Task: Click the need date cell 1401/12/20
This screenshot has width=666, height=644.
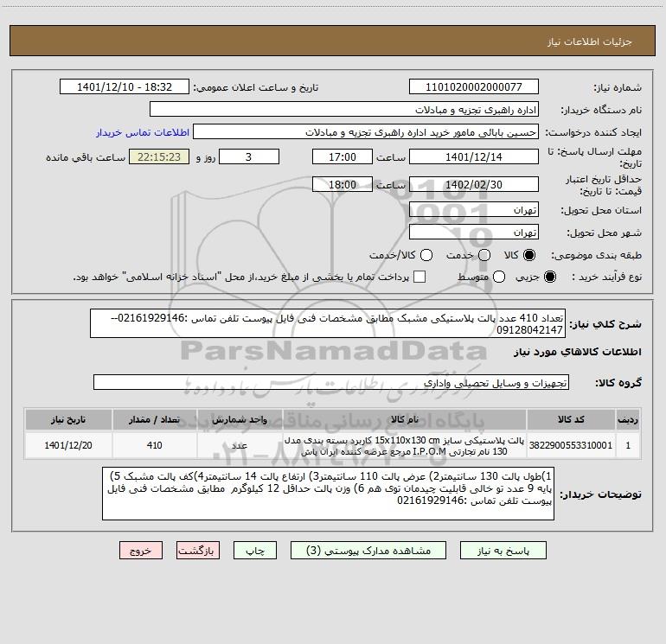Action: (x=68, y=445)
